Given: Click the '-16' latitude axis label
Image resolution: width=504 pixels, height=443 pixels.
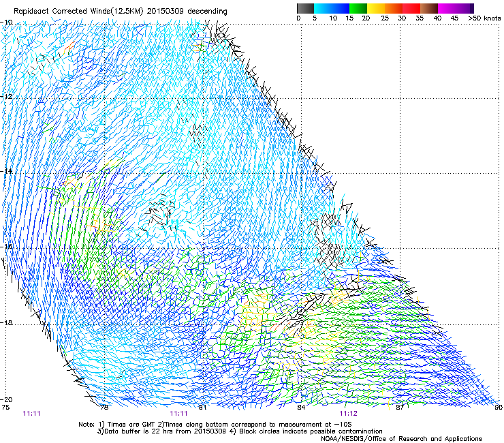Looking at the screenshot, I should tap(6, 247).
